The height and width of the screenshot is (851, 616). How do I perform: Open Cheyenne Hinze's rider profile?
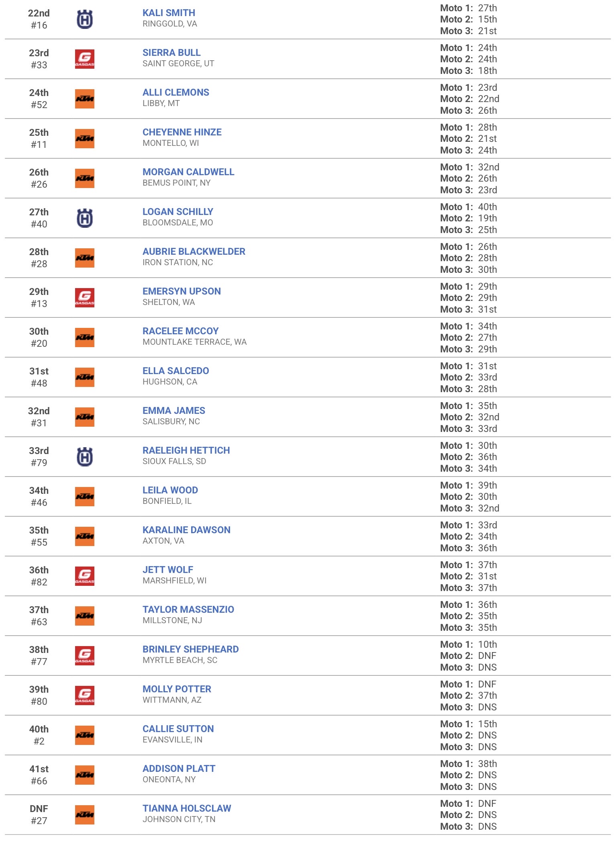(182, 132)
